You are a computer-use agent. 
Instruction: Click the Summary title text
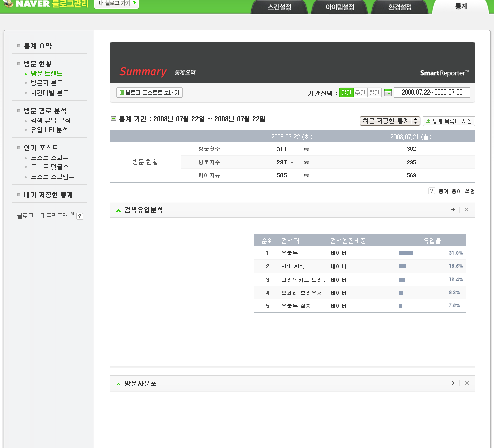click(x=143, y=72)
